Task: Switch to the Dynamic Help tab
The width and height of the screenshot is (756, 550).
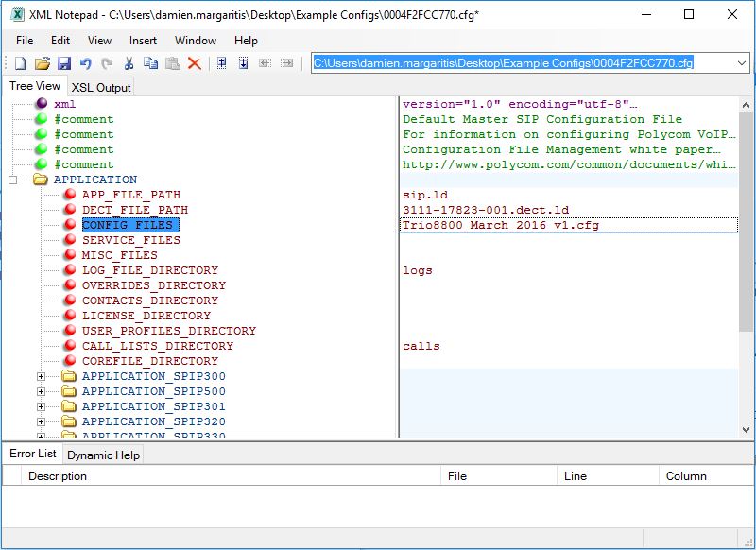Action: (103, 455)
